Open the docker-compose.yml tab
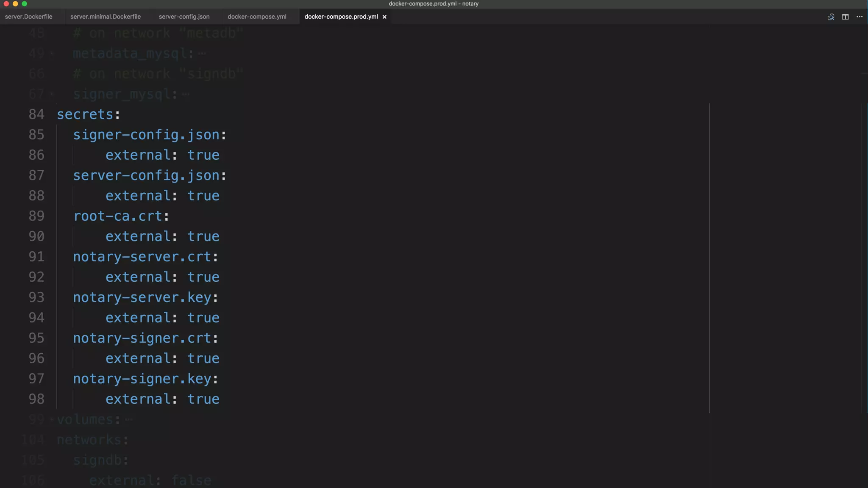This screenshot has height=488, width=868. 257,17
